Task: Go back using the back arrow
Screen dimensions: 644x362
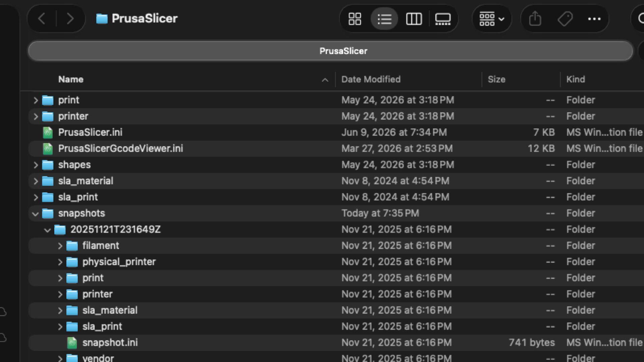Action: coord(42,18)
